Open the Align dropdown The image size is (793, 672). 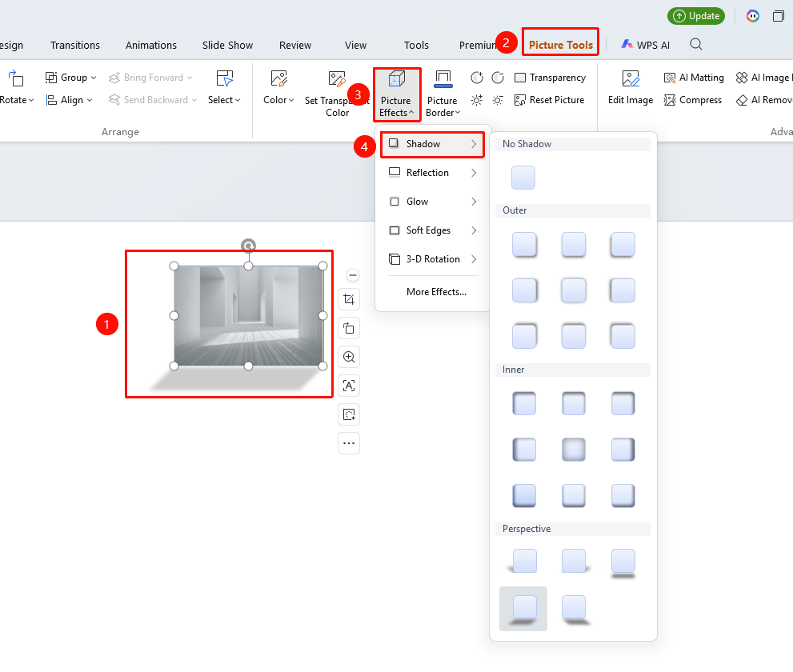[70, 100]
